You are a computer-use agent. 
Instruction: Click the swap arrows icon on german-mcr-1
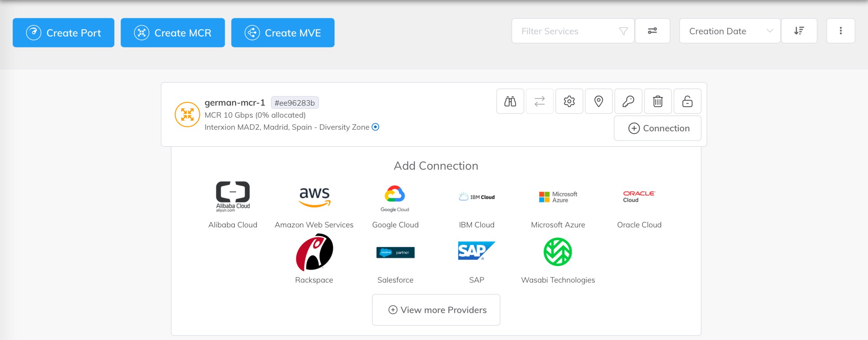[540, 101]
